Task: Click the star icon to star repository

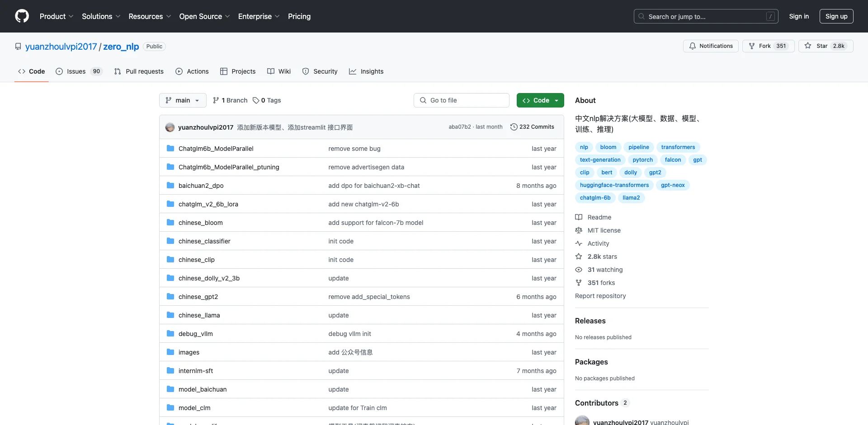Action: click(808, 46)
